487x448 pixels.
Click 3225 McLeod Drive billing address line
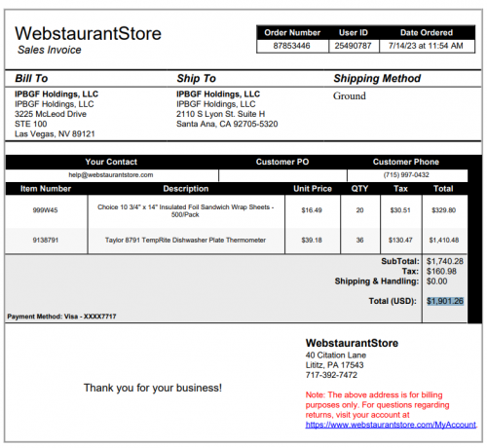51,114
